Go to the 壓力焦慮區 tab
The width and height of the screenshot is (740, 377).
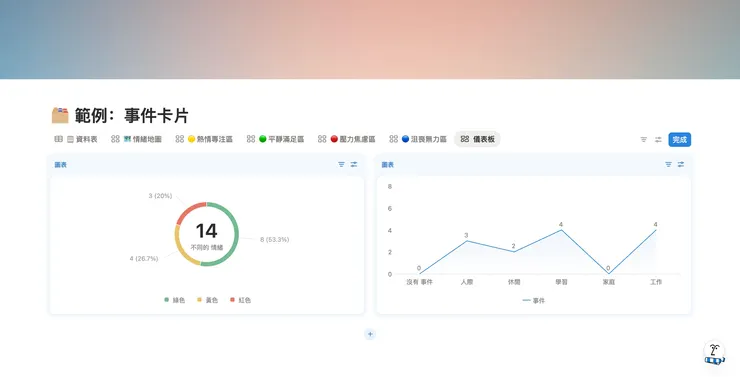point(347,139)
